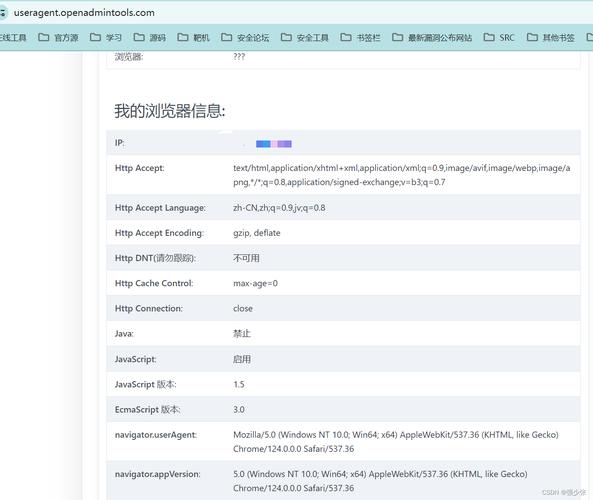This screenshot has width=593, height=500.
Task: Click the Http Accept Encoding label
Action: (159, 233)
